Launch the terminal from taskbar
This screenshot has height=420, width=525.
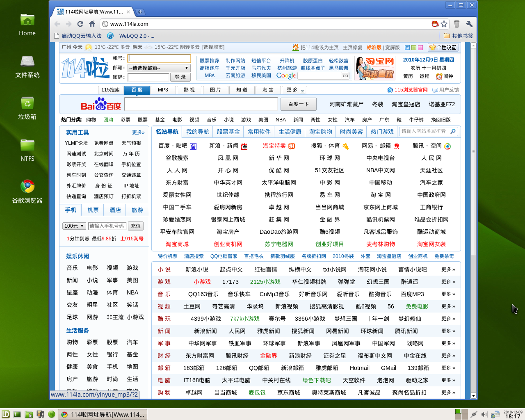(x=17, y=414)
